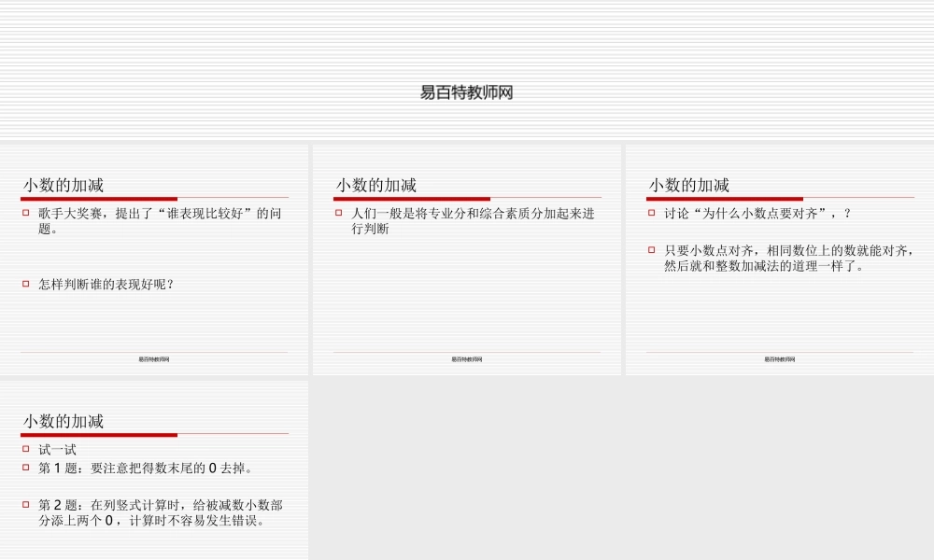The image size is (934, 560).
Task: Click 小数的加减 heading on the 讨论 slide
Action: tap(688, 185)
